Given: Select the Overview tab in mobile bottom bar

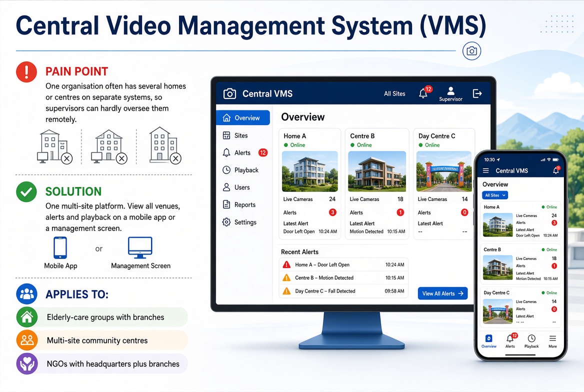Looking at the screenshot, I should click(x=488, y=341).
